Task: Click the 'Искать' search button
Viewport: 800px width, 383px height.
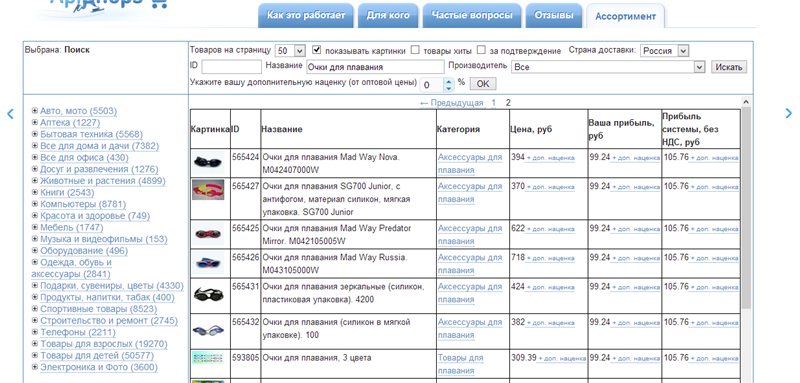Action: (x=729, y=67)
